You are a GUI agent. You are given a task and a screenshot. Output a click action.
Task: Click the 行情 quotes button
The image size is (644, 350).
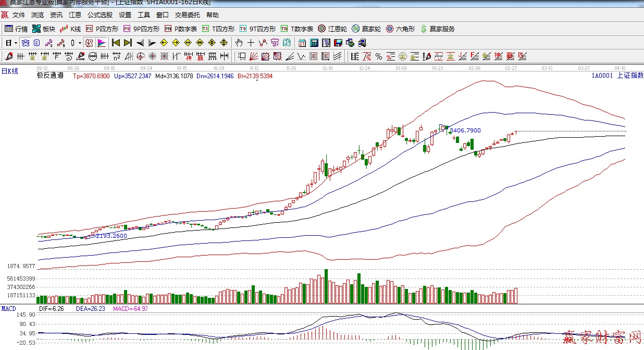pyautogui.click(x=16, y=29)
